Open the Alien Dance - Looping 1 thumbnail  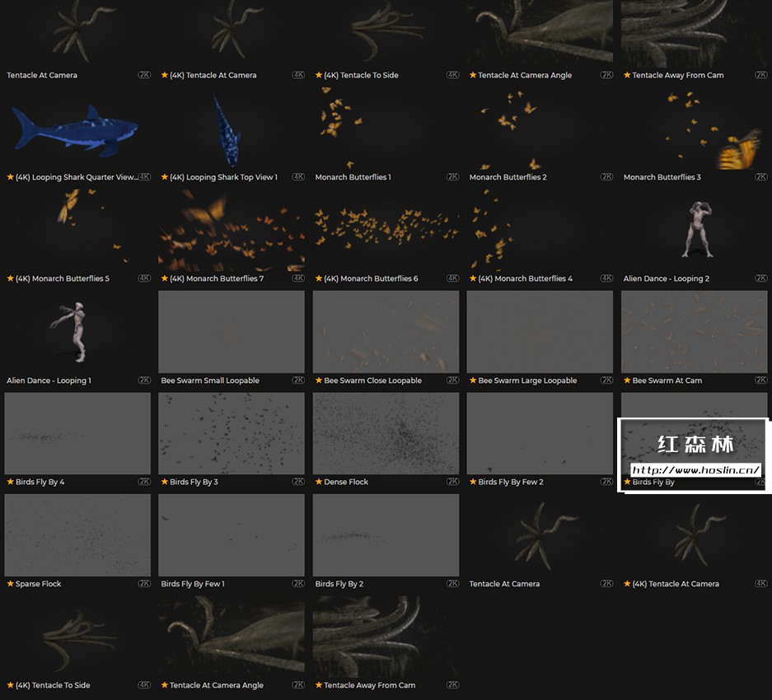coord(77,332)
